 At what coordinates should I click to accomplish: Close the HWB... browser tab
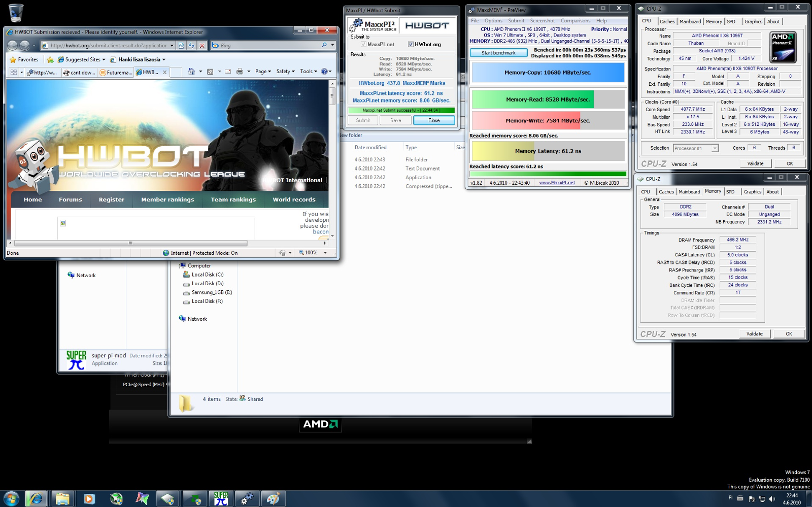click(x=164, y=72)
